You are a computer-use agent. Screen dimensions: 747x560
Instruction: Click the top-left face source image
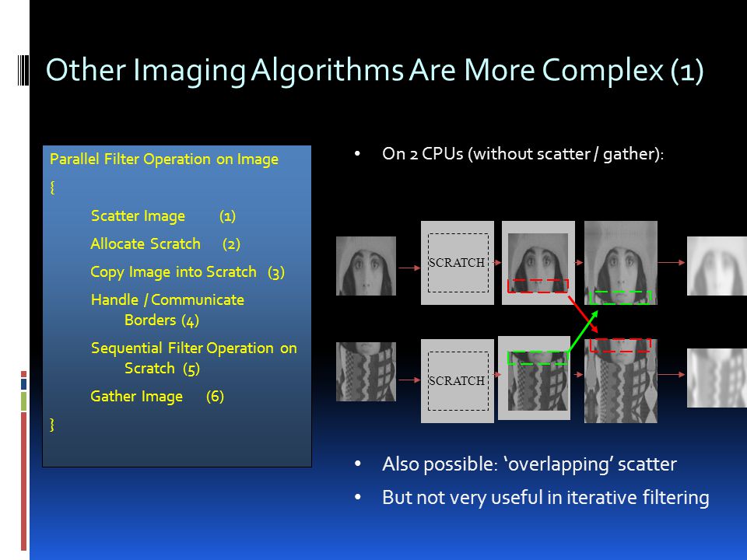tap(366, 266)
